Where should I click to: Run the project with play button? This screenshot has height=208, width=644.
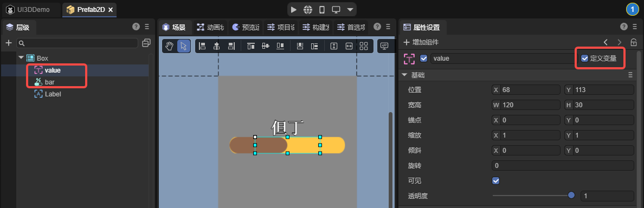tap(293, 9)
